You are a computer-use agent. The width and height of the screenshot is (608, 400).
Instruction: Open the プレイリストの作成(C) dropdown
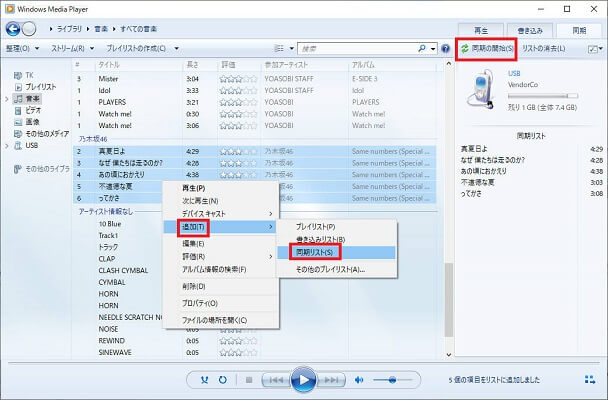[142, 48]
